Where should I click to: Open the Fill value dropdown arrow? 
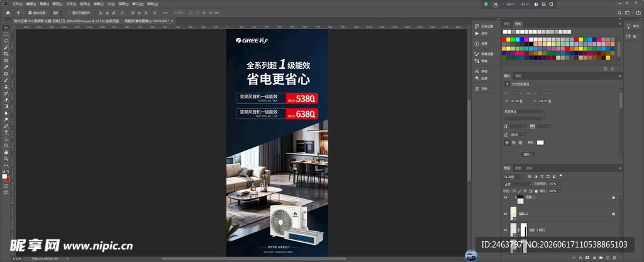click(560, 191)
